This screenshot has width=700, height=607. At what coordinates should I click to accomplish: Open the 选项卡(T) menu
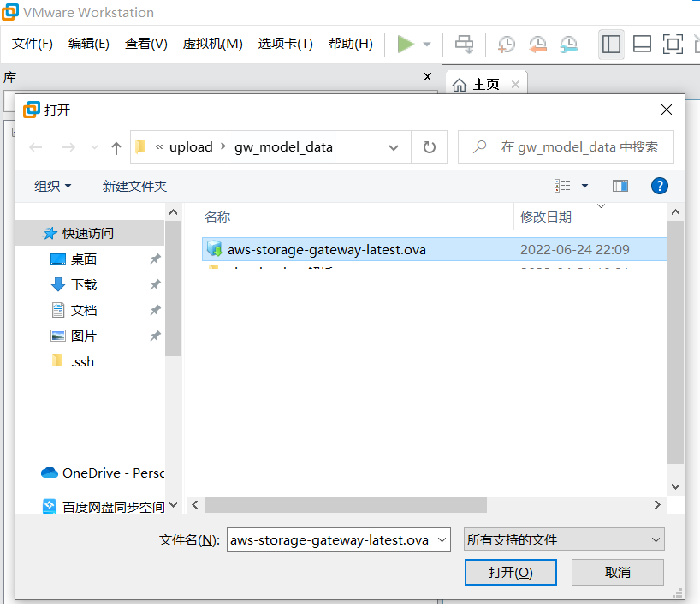click(285, 44)
